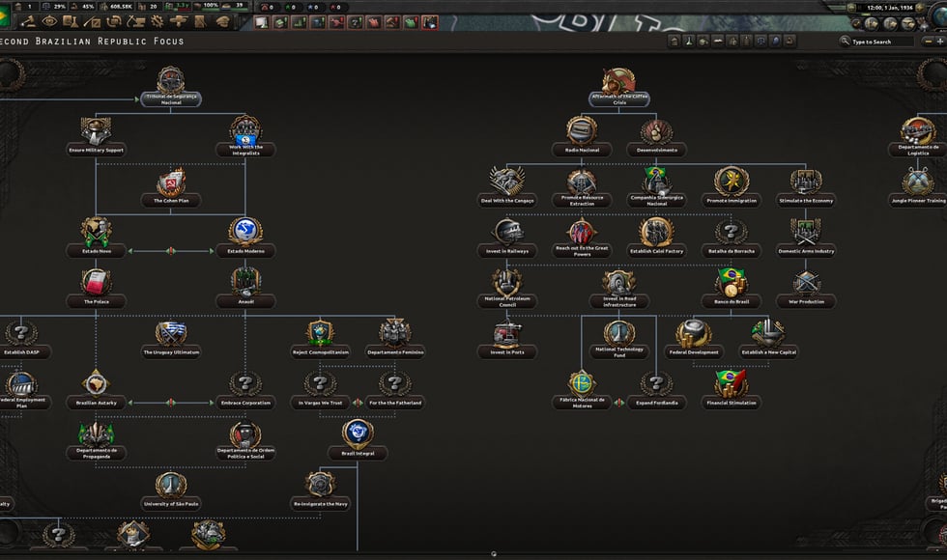Click the 608.58K manpower value
947x560 pixels.
pyautogui.click(x=122, y=6)
